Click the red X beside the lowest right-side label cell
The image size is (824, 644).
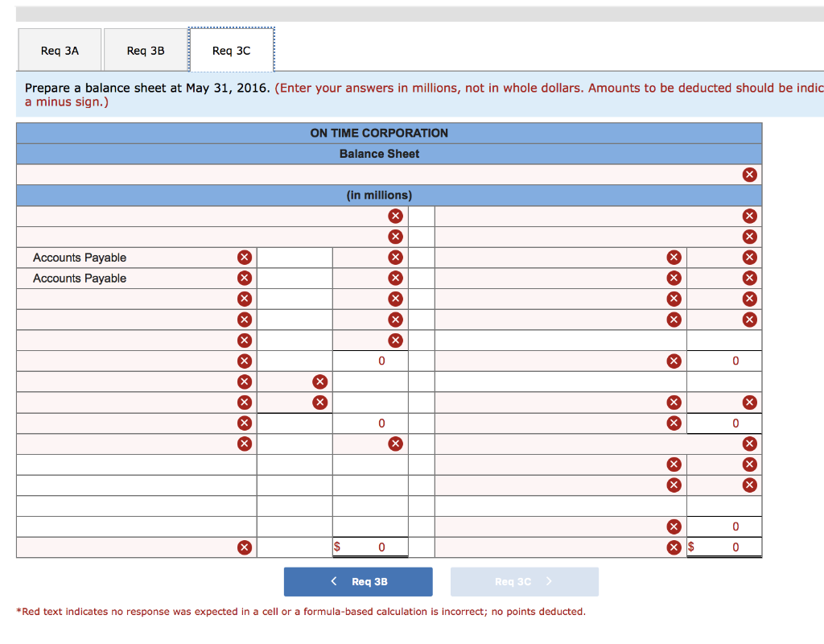click(x=674, y=526)
